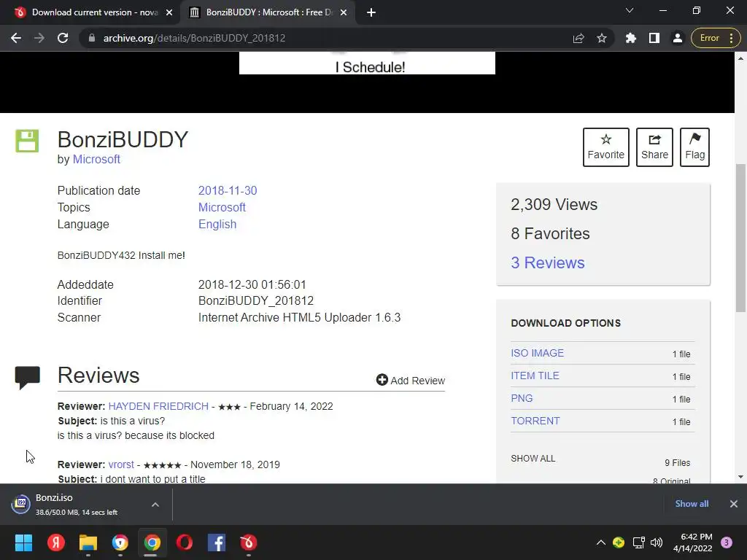Click the Error update button
This screenshot has width=747, height=560.
(x=715, y=38)
